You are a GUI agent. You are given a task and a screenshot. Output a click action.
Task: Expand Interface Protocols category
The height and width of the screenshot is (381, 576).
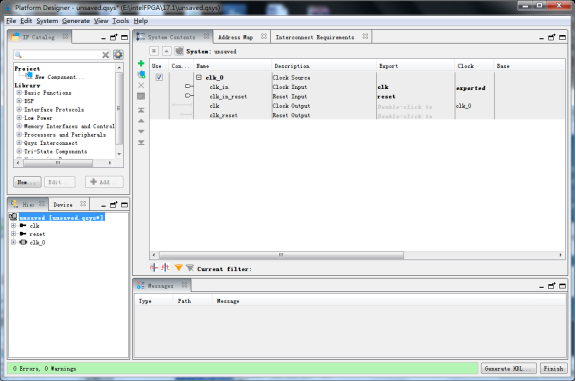point(19,109)
